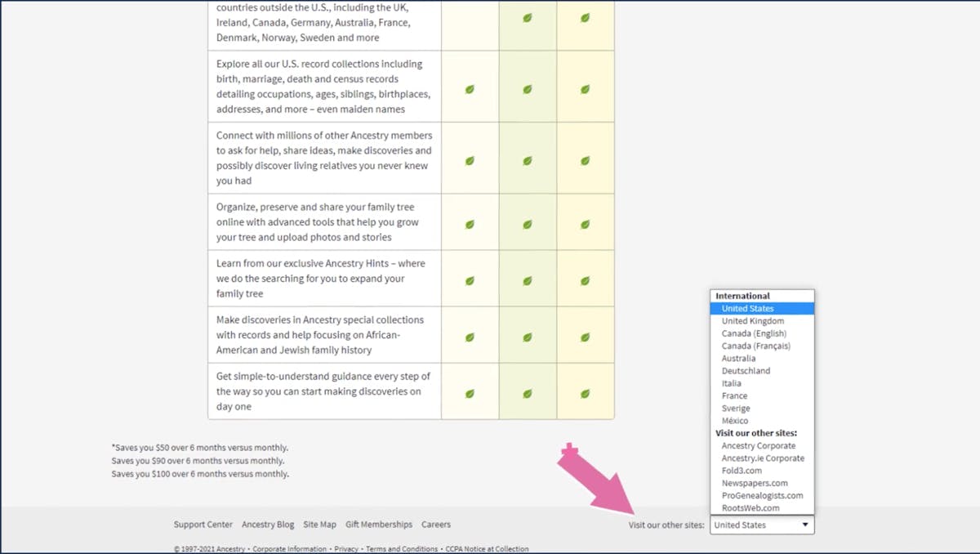
Task: Pick Deutschland in the country list
Action: pos(746,371)
